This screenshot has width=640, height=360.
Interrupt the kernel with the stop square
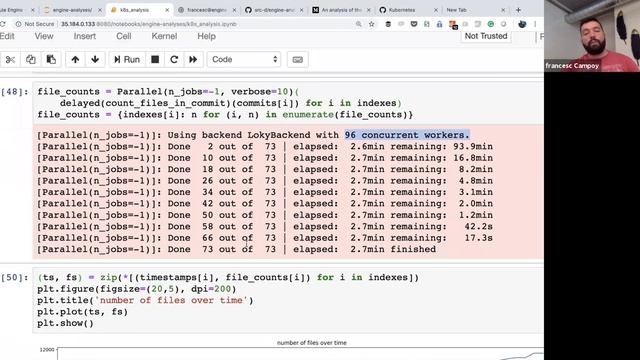point(155,60)
